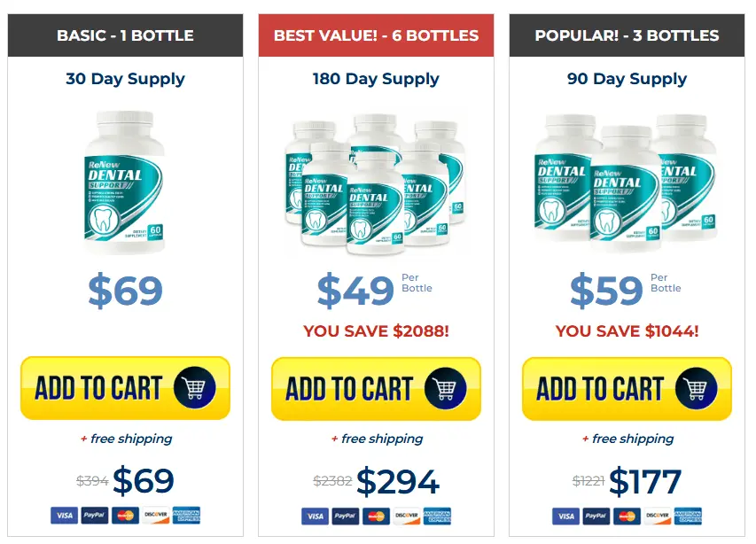
Task: Click the YOU SAVE $1044 text
Action: click(x=627, y=330)
